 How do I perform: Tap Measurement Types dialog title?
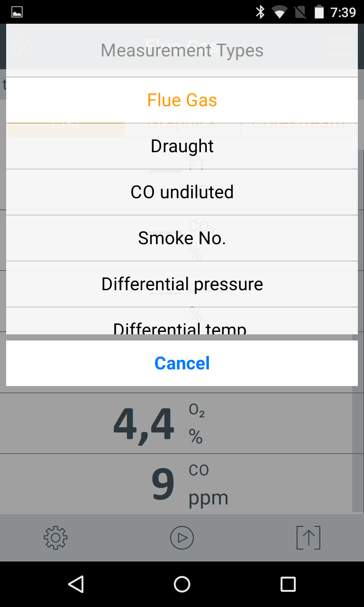(x=182, y=50)
